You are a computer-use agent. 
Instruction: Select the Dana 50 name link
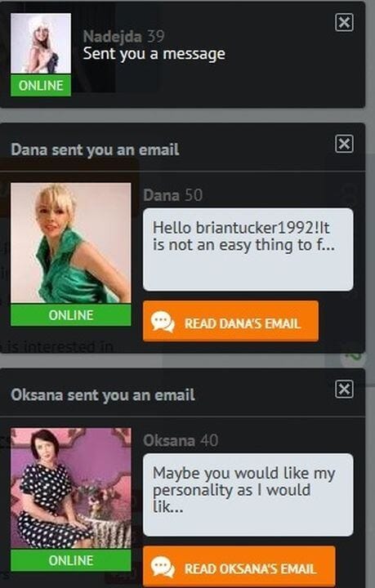173,195
